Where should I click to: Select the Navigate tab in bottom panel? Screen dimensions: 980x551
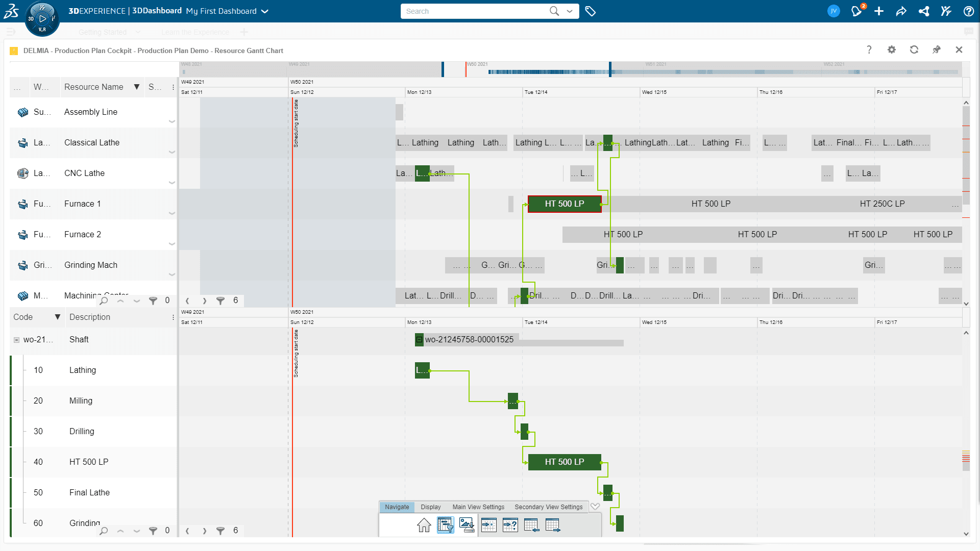(397, 507)
